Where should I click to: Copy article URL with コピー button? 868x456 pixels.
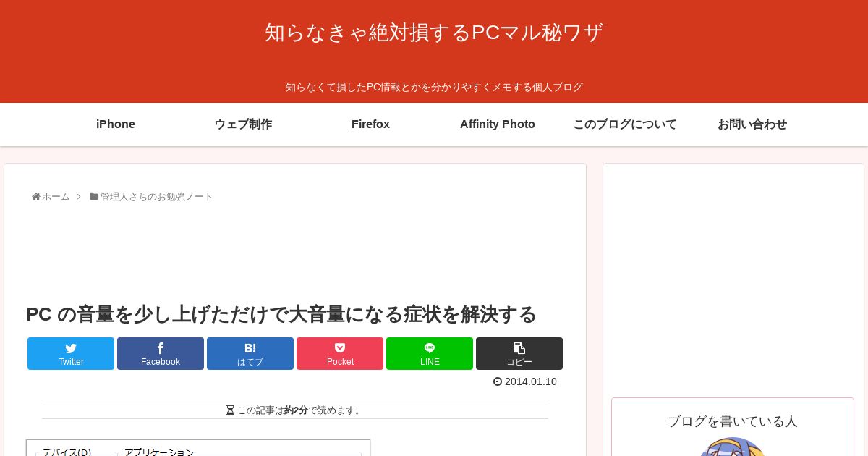pos(519,353)
